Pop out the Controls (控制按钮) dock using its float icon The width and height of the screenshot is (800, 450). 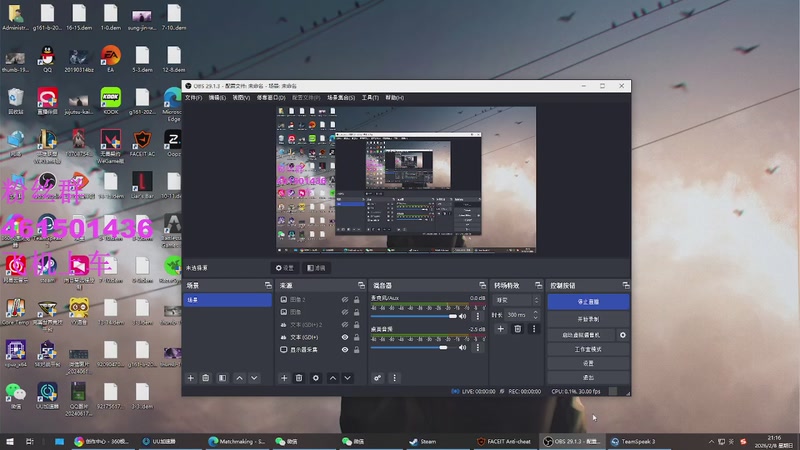pos(626,285)
